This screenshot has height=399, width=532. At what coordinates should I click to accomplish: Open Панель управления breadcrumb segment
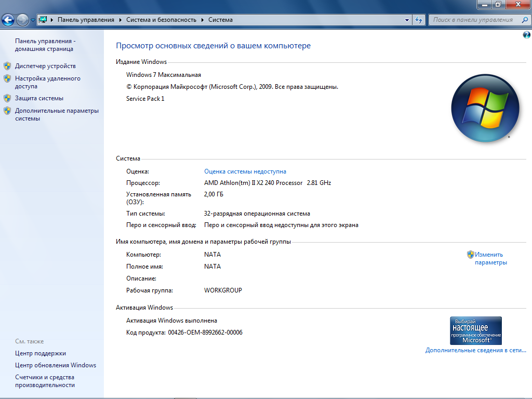[x=86, y=20]
